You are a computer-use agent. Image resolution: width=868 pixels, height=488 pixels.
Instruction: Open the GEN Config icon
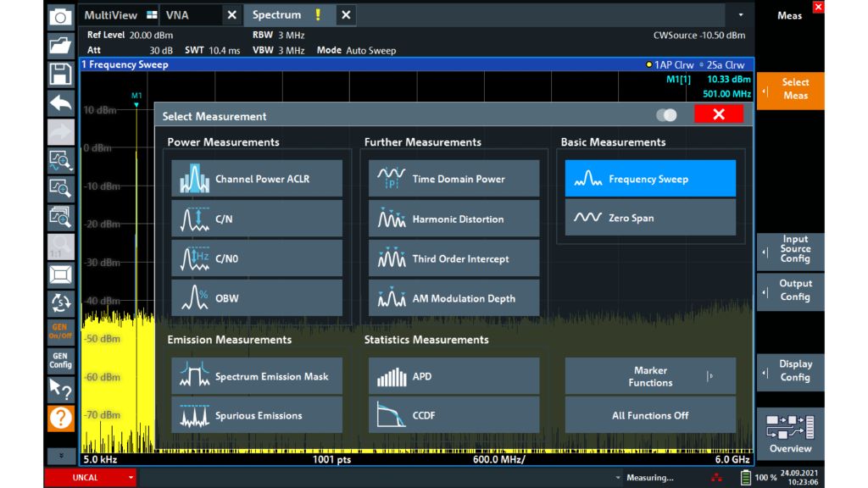[60, 360]
